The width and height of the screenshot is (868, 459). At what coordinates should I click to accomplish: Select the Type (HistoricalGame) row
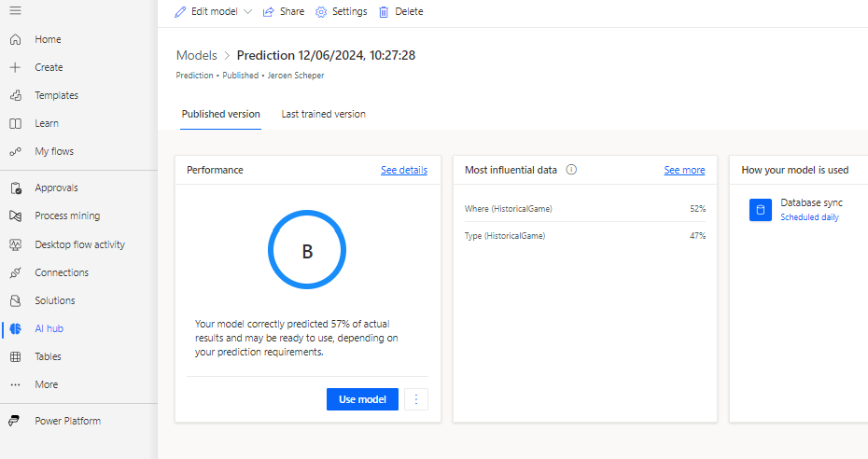tap(585, 236)
